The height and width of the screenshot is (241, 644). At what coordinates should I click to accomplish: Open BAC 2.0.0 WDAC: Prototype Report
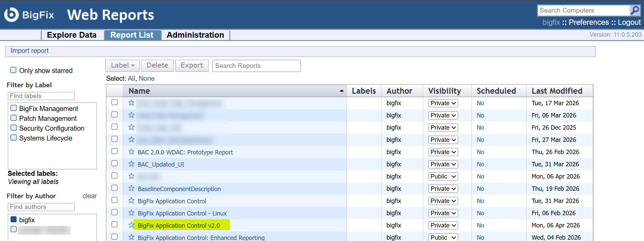[185, 152]
